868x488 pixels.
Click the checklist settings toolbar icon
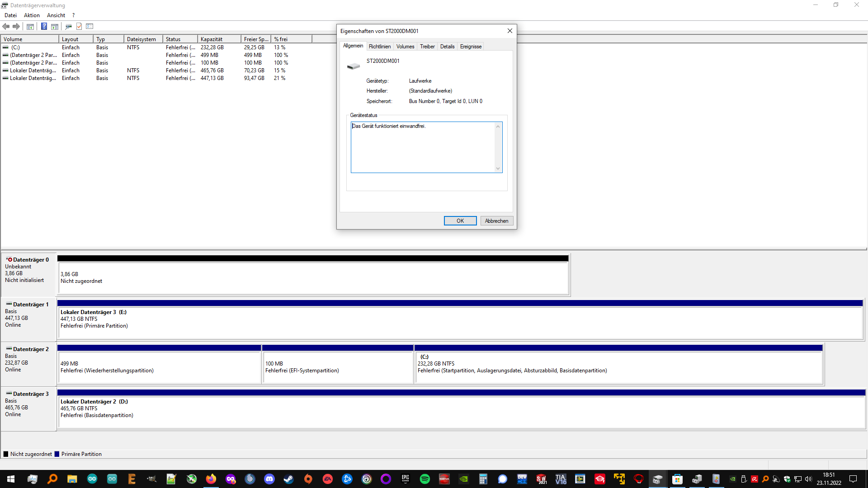click(x=90, y=26)
